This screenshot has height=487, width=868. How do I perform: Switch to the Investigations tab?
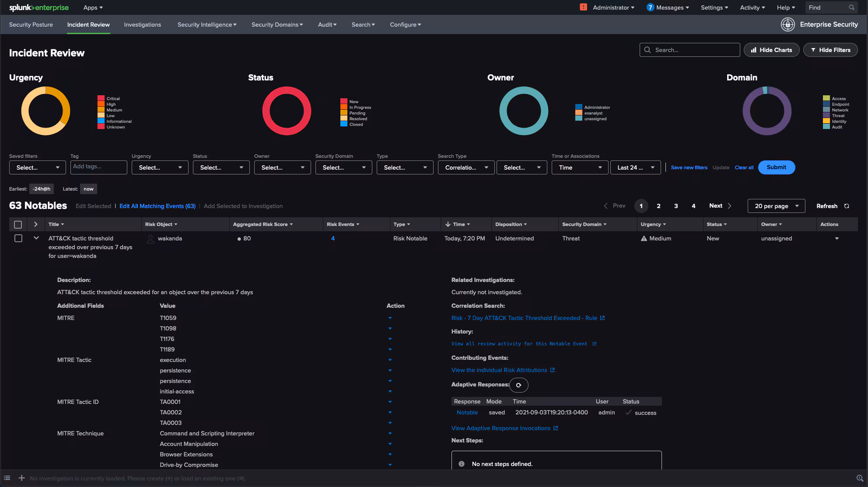(x=142, y=24)
